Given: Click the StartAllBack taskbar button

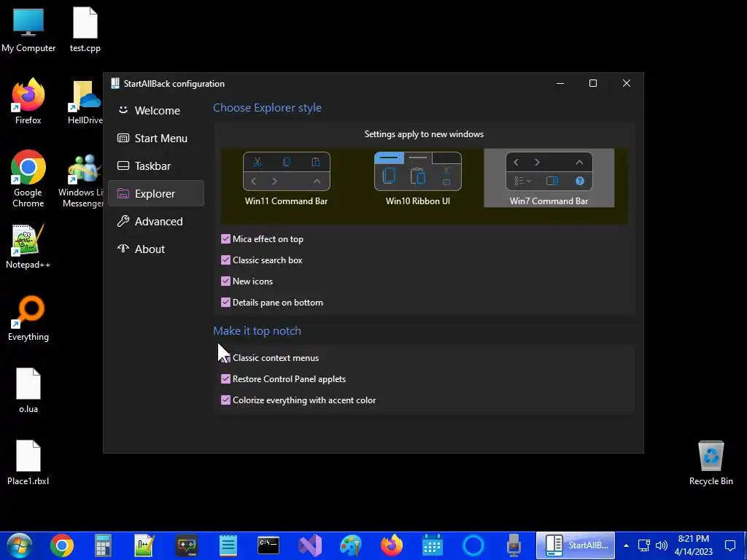Looking at the screenshot, I should [x=576, y=545].
